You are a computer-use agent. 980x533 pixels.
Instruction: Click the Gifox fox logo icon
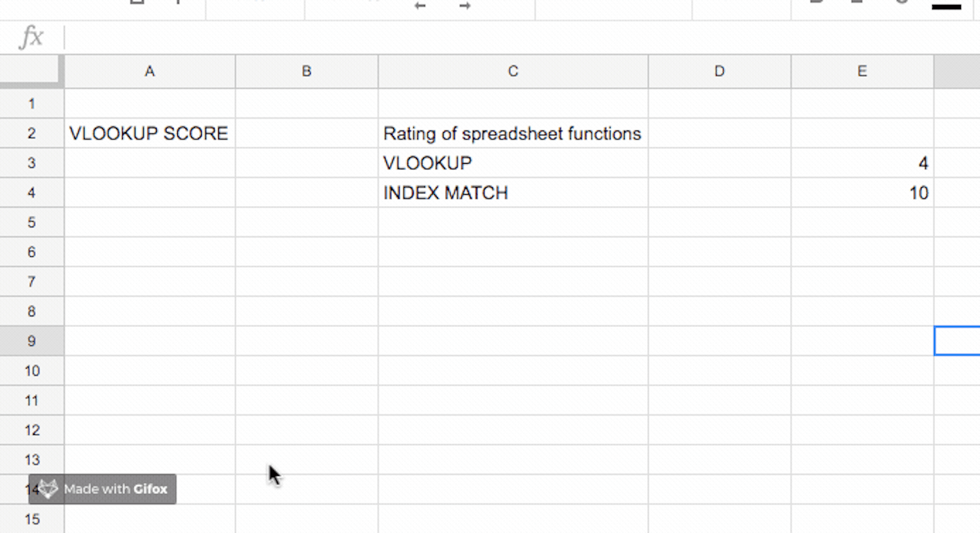47,489
